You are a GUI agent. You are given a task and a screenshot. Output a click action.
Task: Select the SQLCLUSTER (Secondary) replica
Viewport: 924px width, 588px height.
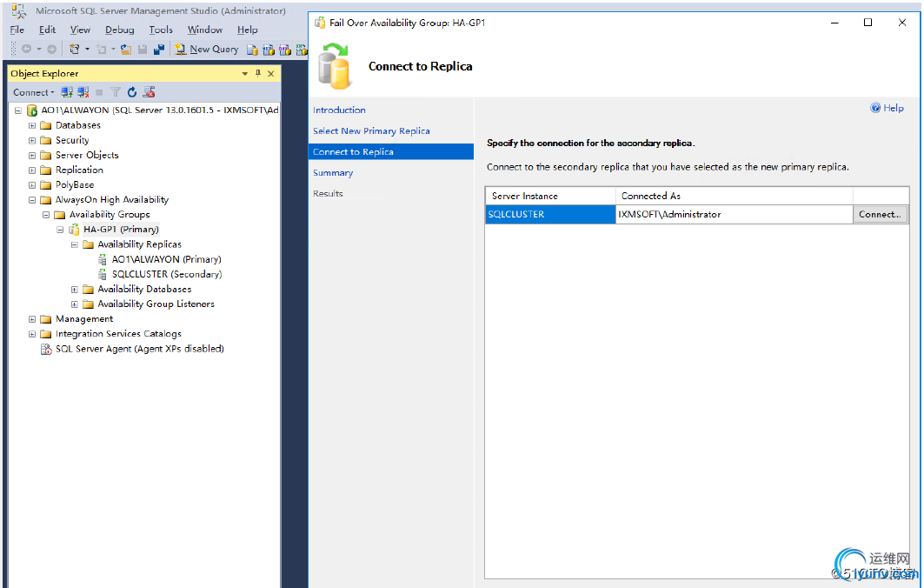pyautogui.click(x=167, y=274)
